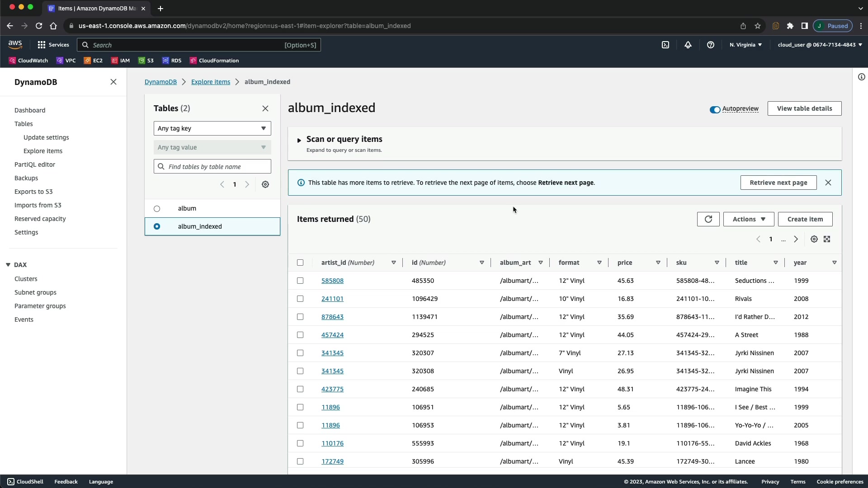Go to Backups in sidebar

pos(26,178)
